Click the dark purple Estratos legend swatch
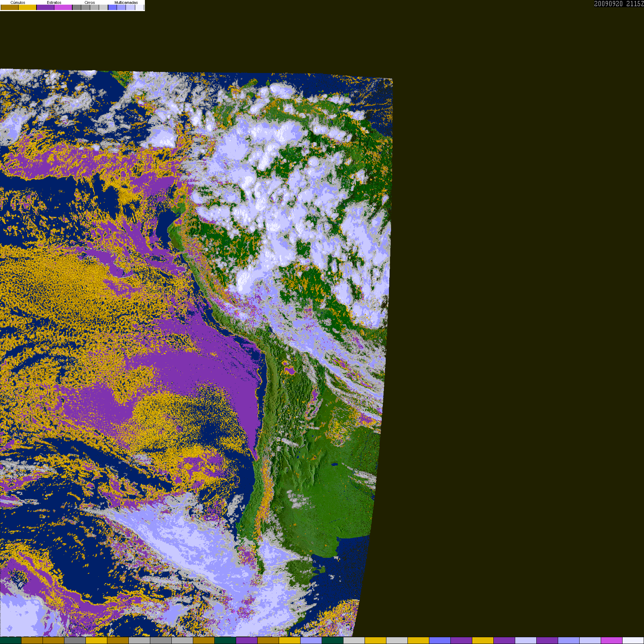The height and width of the screenshot is (644, 644). (x=45, y=7)
